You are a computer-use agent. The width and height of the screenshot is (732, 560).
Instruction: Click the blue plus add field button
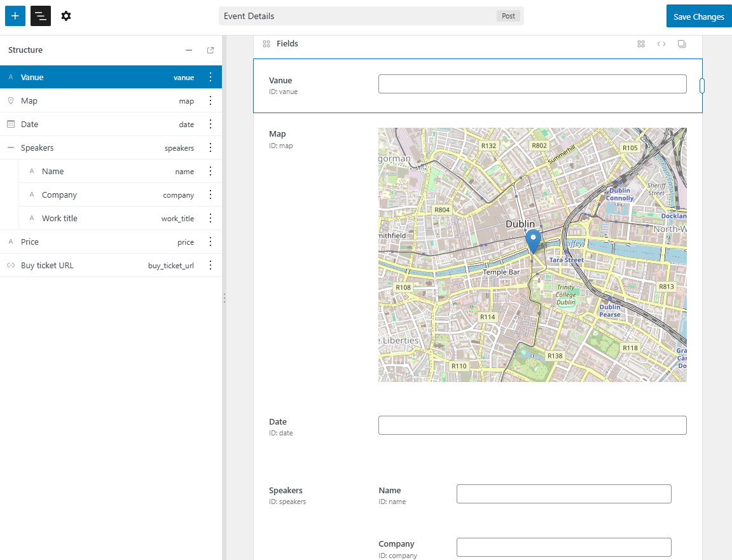tap(15, 16)
